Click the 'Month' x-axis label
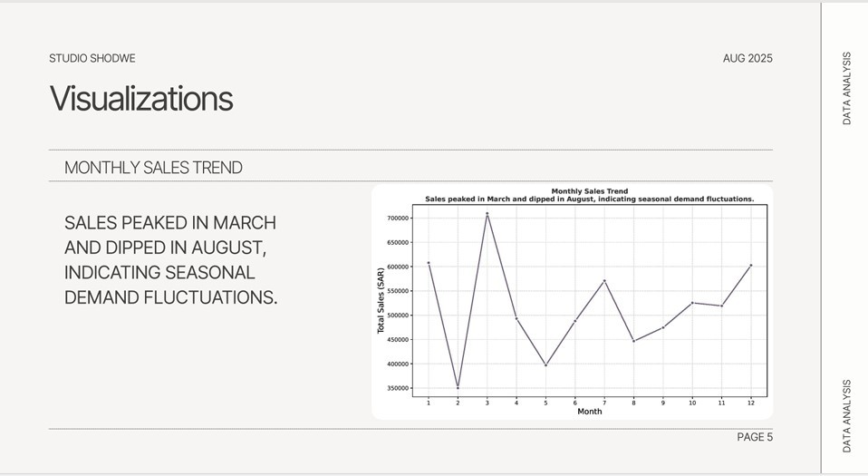This screenshot has width=868, height=476. pyautogui.click(x=590, y=411)
